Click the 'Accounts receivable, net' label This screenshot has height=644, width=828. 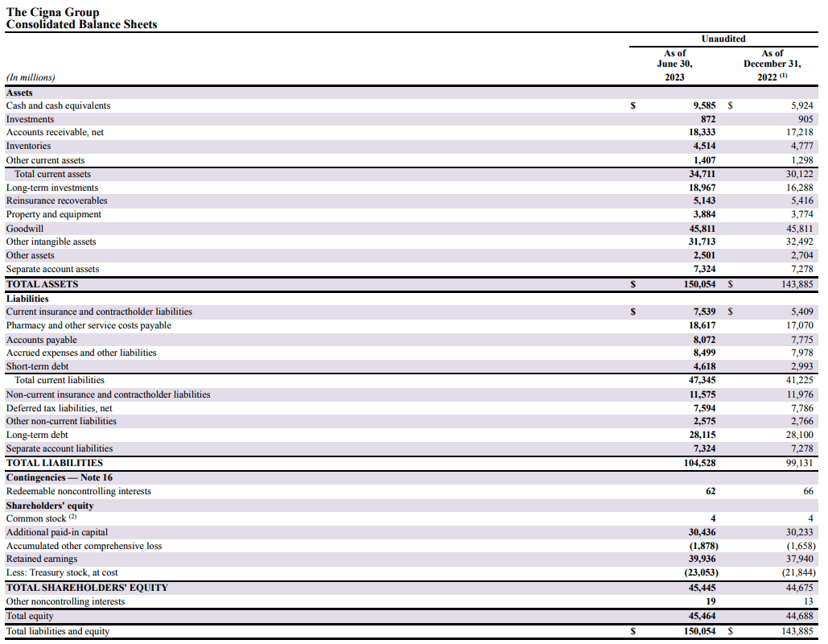point(55,132)
